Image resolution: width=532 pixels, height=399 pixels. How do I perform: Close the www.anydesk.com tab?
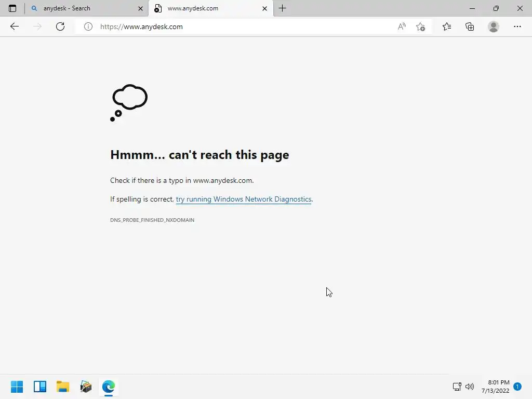pos(264,8)
